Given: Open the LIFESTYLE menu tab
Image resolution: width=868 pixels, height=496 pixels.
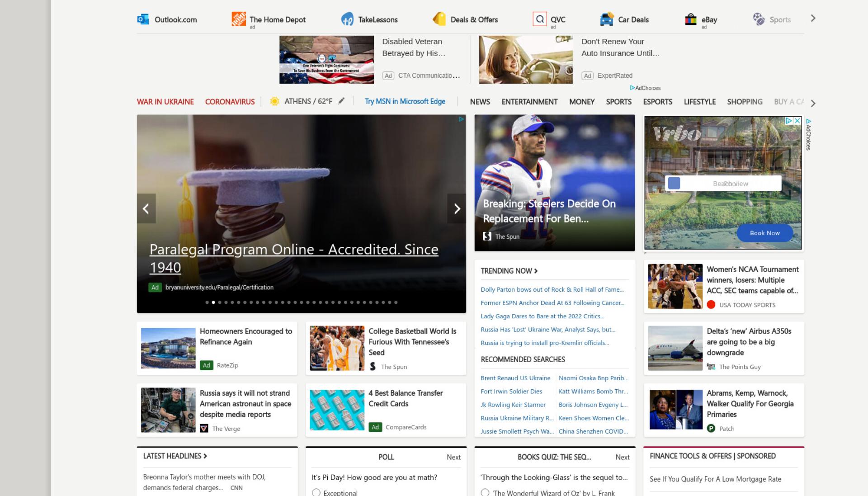Looking at the screenshot, I should 699,102.
